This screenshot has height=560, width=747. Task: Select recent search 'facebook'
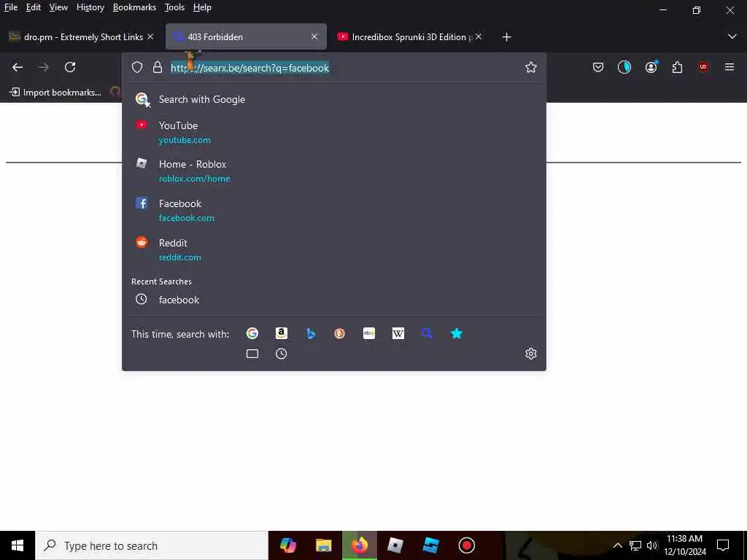pyautogui.click(x=333, y=300)
